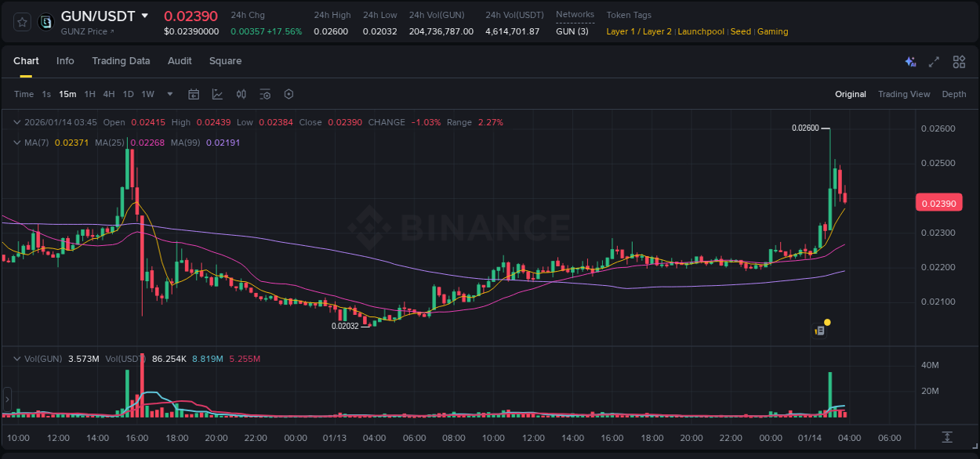
Task: Switch to the Trading Data tab
Action: point(121,61)
